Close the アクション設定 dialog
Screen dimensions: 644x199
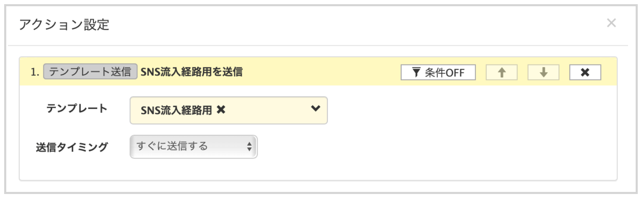tap(611, 23)
